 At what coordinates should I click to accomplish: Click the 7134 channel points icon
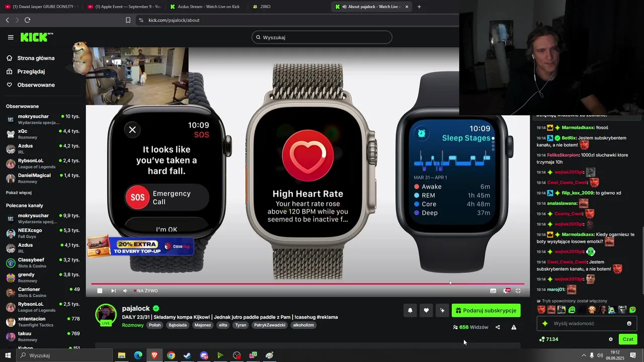541,339
